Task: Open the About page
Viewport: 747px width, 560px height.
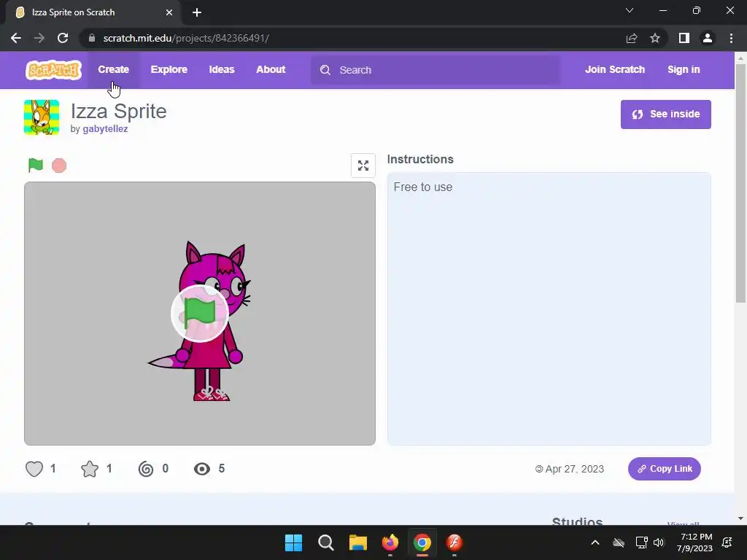Action: pos(271,69)
